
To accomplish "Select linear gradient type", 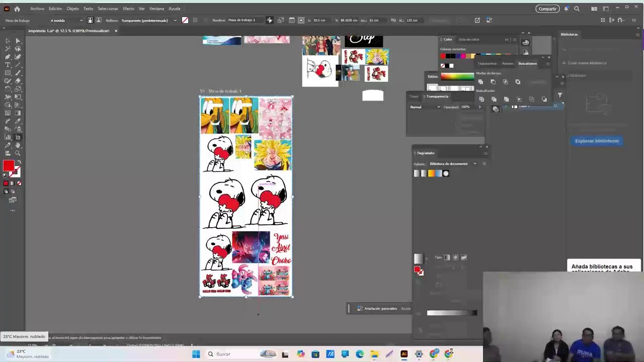I will (447, 257).
